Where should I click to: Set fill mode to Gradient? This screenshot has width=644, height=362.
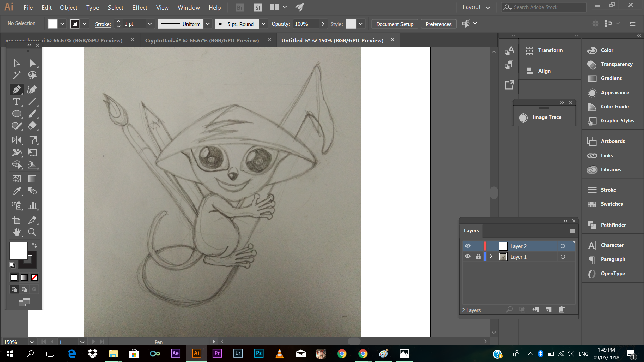point(24,277)
